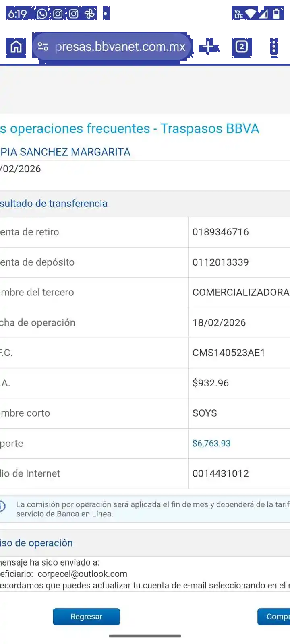
Task: Tap the pinwheel notification icon in status bar
Action: pyautogui.click(x=89, y=14)
